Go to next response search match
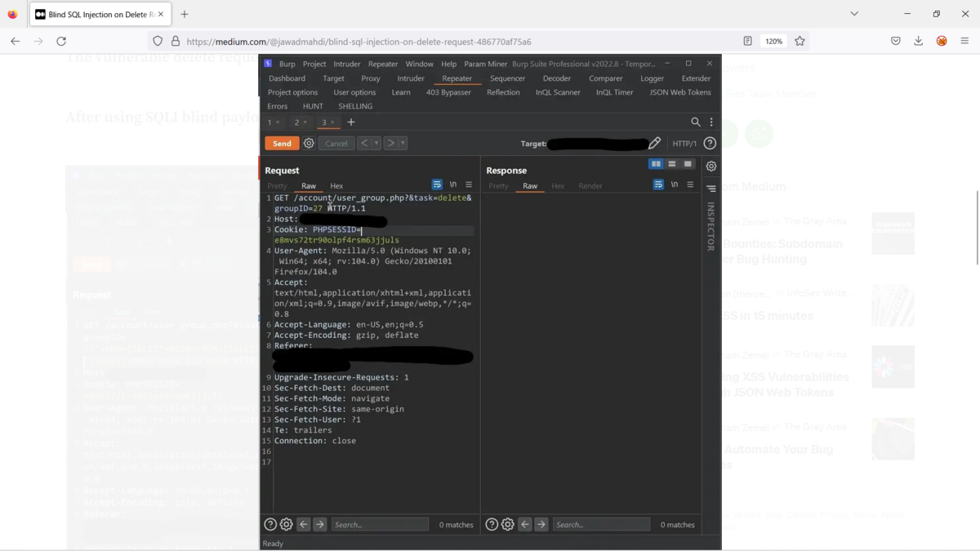Image resolution: width=980 pixels, height=551 pixels. pos(541,524)
